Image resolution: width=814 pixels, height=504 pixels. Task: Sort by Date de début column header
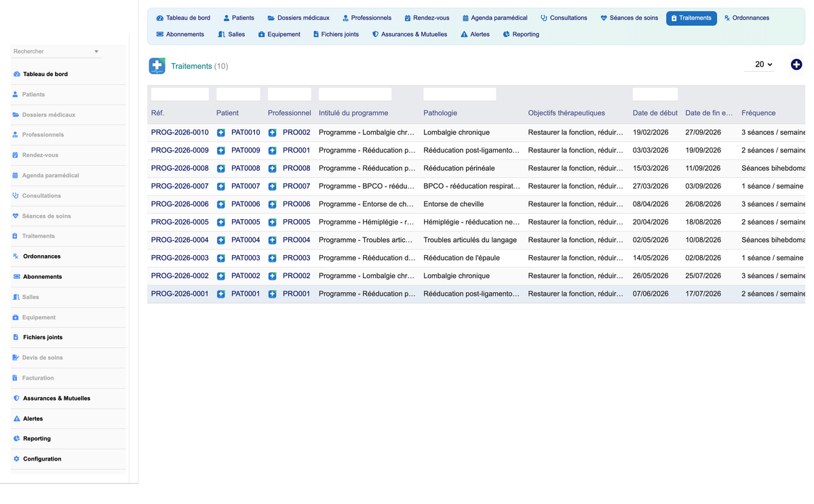pos(655,113)
